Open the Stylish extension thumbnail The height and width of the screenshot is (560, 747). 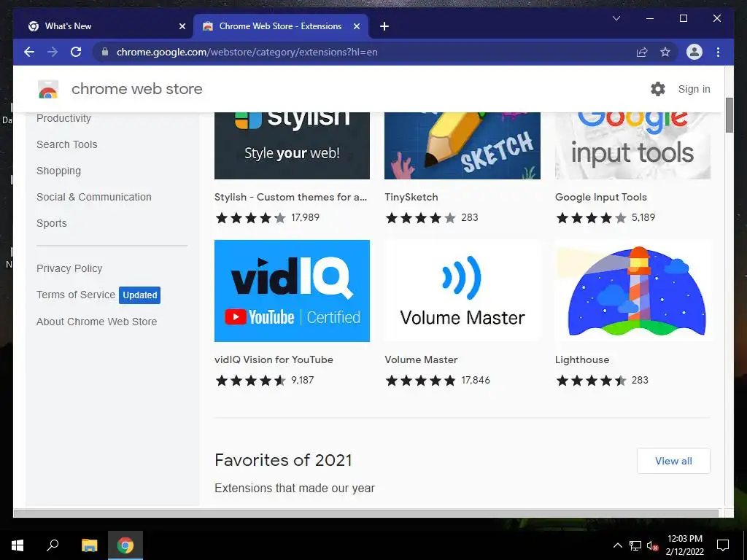tap(292, 146)
